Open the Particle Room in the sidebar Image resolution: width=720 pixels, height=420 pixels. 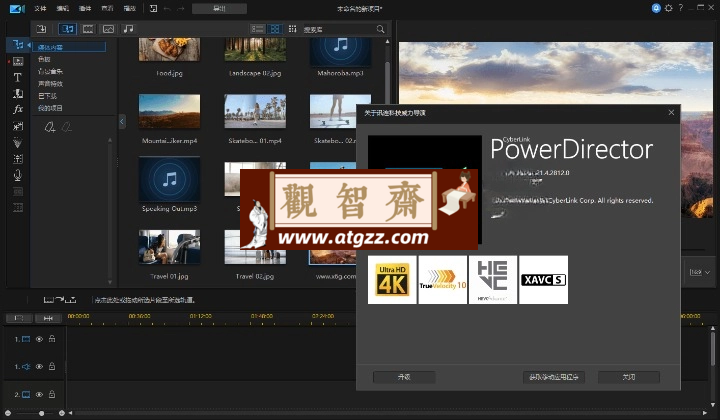point(17,143)
